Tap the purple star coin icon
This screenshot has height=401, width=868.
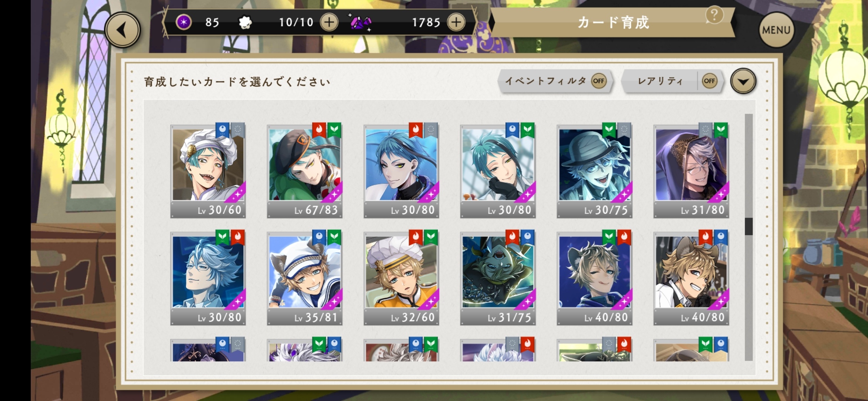[183, 22]
